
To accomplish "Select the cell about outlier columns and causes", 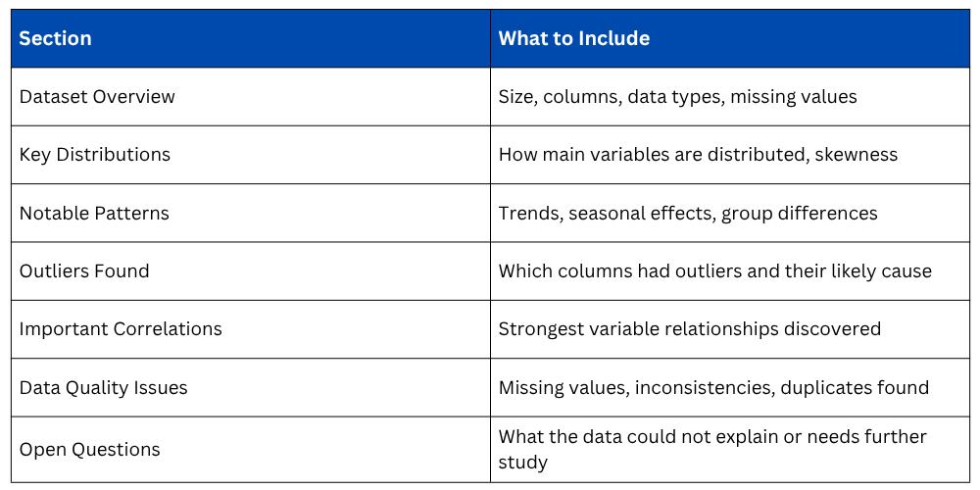I will point(715,270).
